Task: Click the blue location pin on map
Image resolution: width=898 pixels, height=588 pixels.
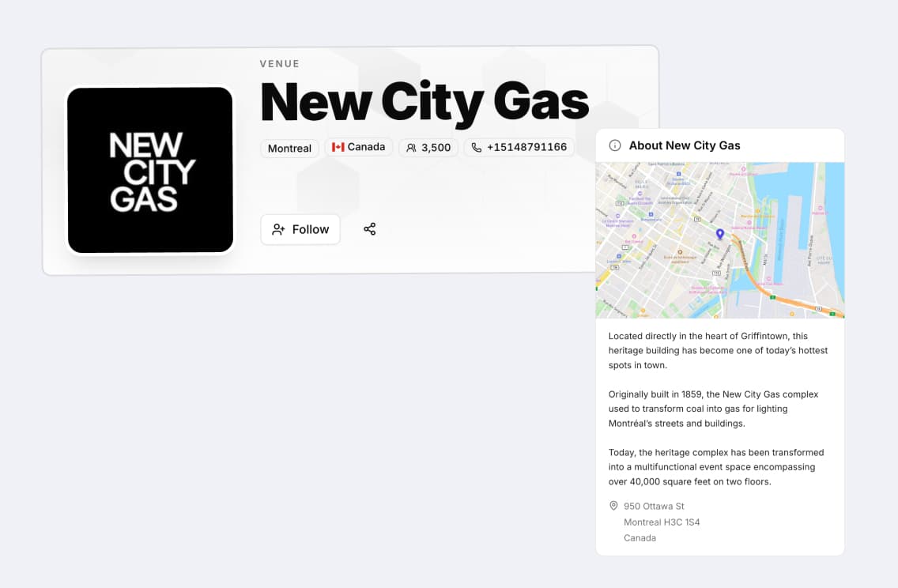Action: click(x=720, y=234)
